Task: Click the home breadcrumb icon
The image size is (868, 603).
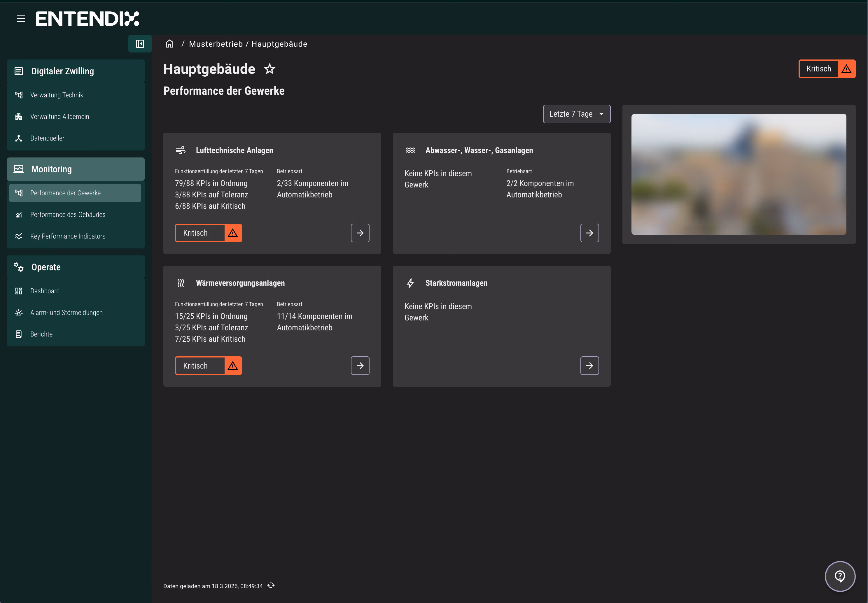Action: (x=170, y=44)
